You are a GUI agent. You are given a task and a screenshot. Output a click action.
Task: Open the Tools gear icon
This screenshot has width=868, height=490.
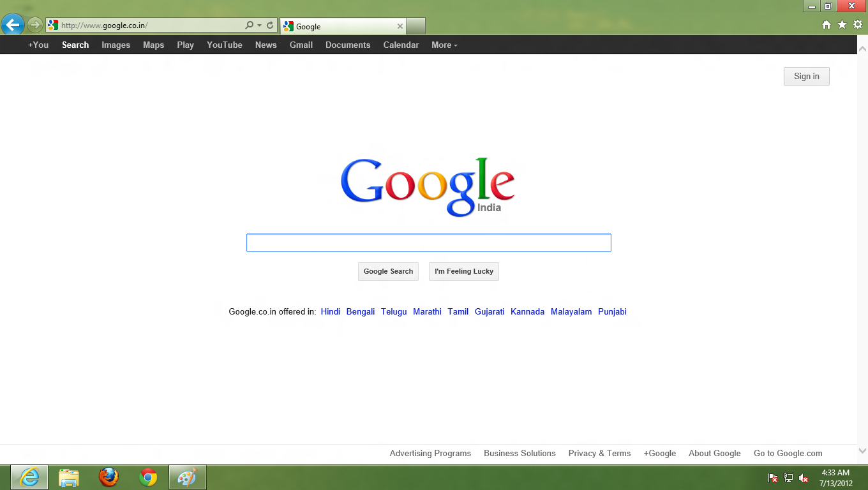coord(858,25)
